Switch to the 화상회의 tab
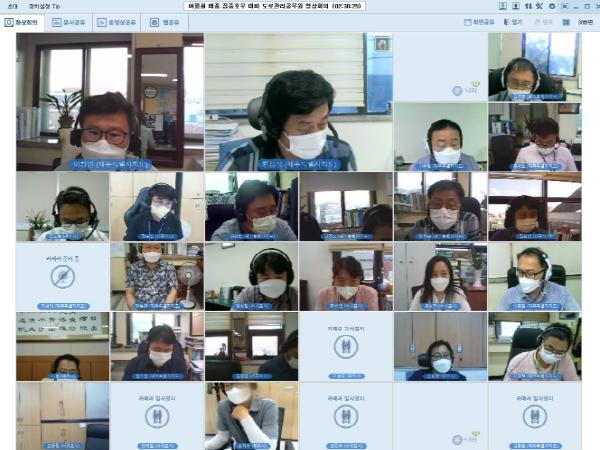The width and height of the screenshot is (600, 450). pyautogui.click(x=24, y=22)
